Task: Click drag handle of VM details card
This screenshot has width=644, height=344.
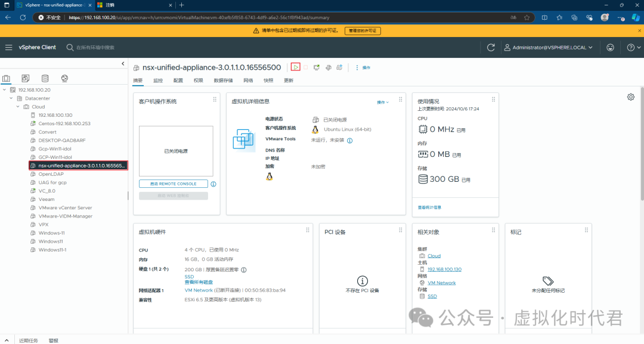Action: (401, 100)
